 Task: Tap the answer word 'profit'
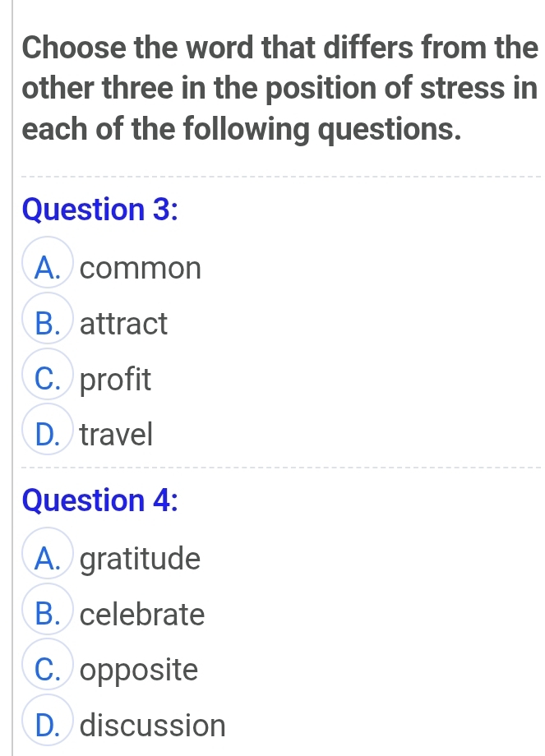118,380
